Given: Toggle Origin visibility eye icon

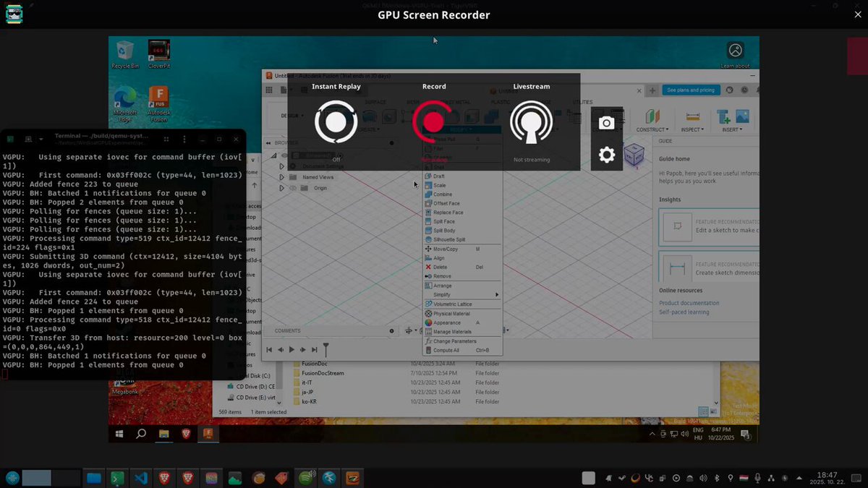Looking at the screenshot, I should (x=293, y=188).
